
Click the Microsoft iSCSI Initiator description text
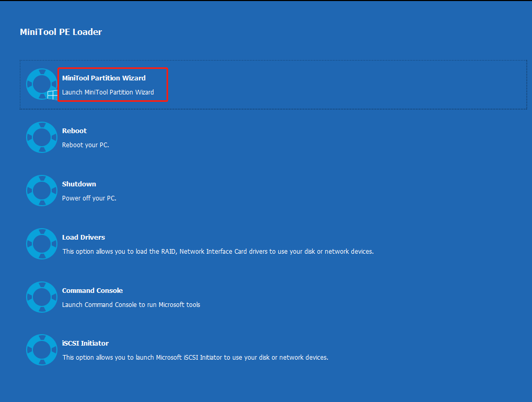[x=195, y=358]
